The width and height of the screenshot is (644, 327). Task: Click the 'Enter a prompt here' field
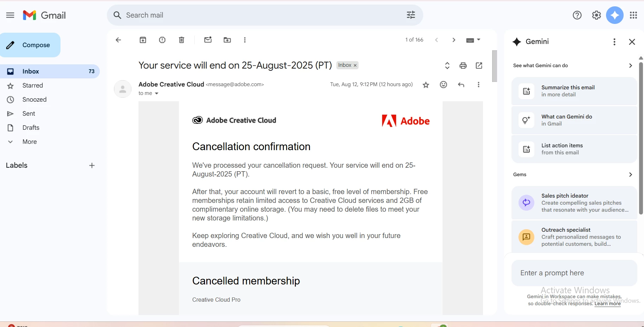coord(574,273)
